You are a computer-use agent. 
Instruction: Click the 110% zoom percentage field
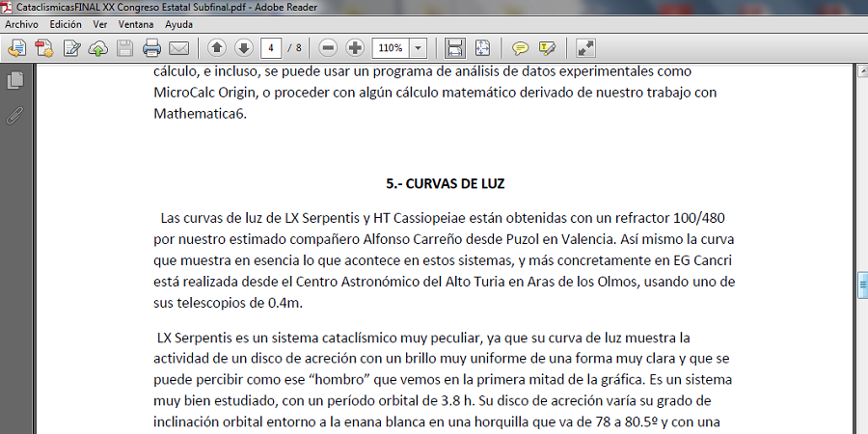click(x=391, y=48)
